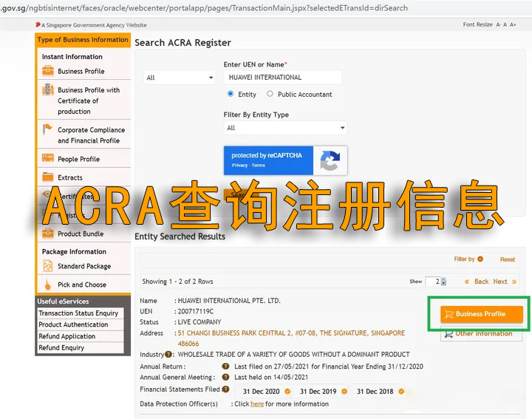This screenshot has height=419, width=532.
Task: Open Standard Package menu item
Action: pos(84,266)
